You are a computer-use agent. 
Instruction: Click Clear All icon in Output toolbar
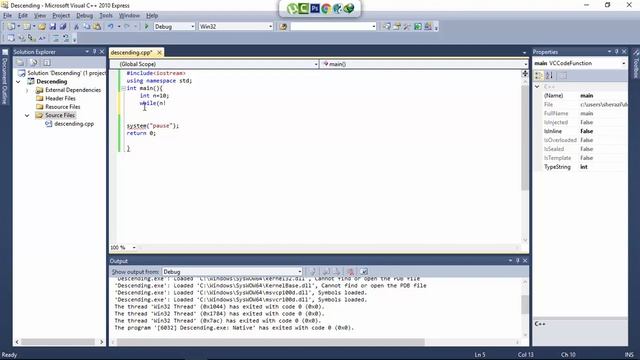(350, 271)
